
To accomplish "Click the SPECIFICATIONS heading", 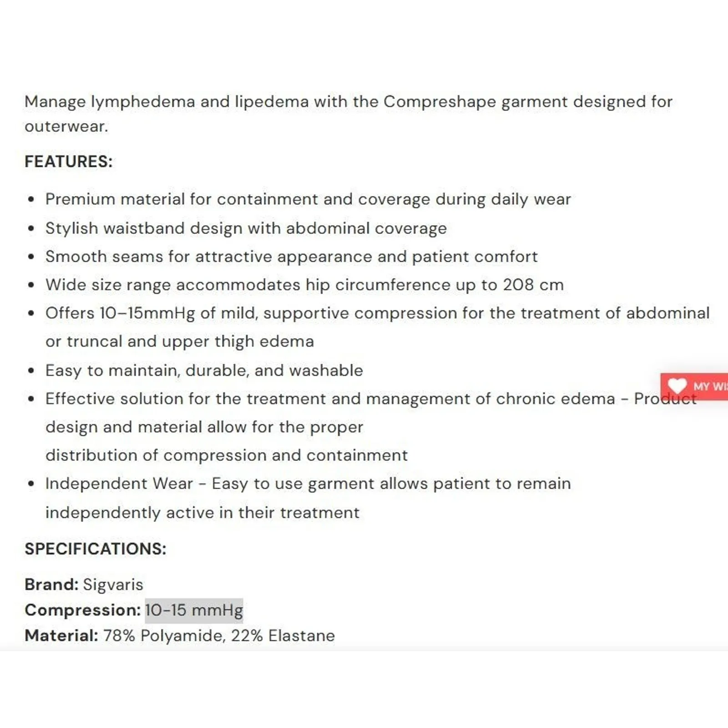I will (x=95, y=549).
